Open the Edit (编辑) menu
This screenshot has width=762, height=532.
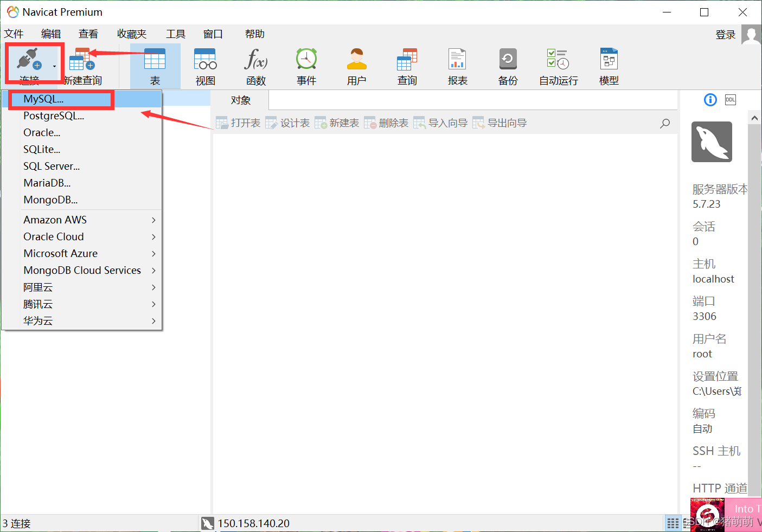pyautogui.click(x=51, y=34)
